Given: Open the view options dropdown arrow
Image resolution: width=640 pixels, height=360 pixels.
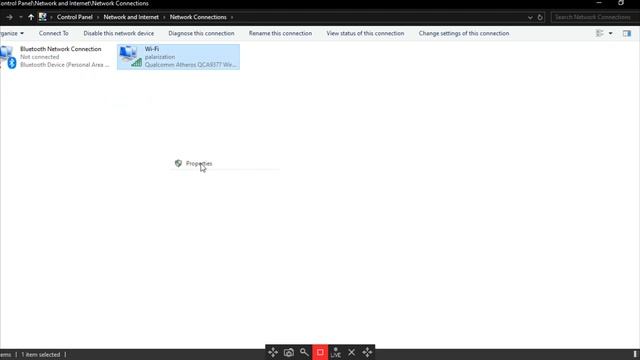Looking at the screenshot, I should click(x=611, y=33).
